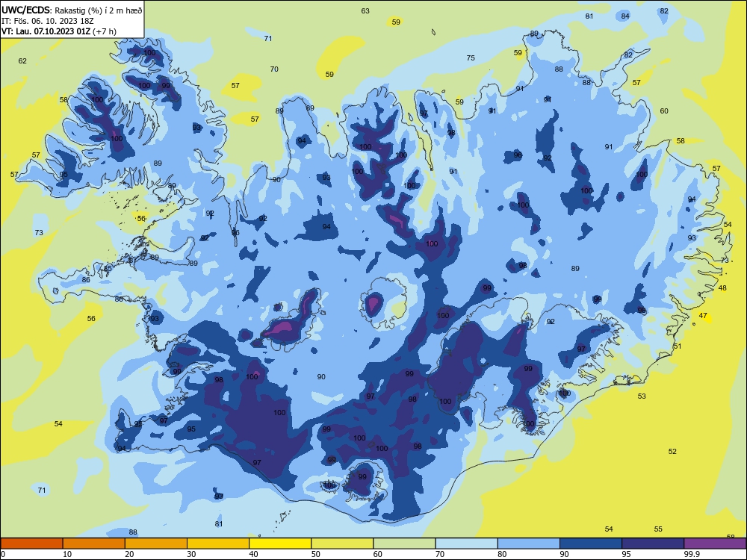Click the humidity value '52' southeast of Iceland
This screenshot has height=560, width=747.
pyautogui.click(x=673, y=452)
